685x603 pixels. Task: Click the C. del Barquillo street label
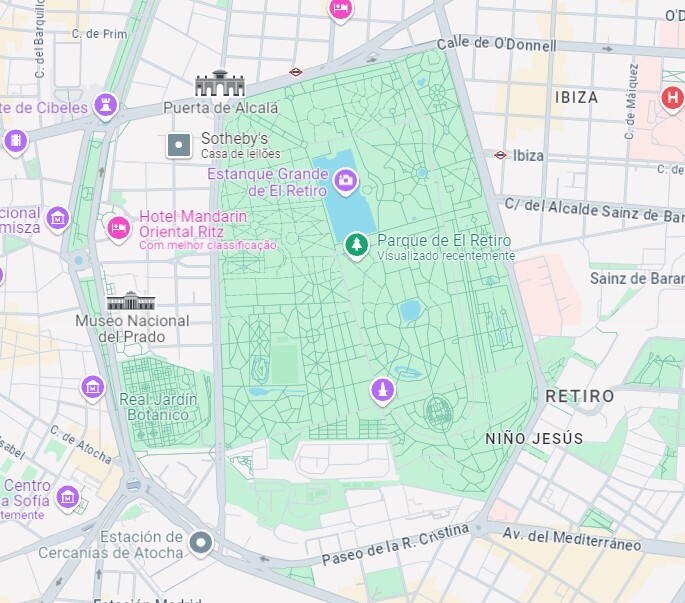[x=39, y=38]
